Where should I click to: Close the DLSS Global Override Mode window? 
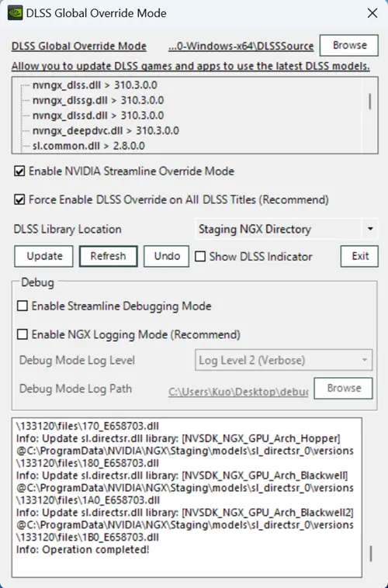[372, 13]
